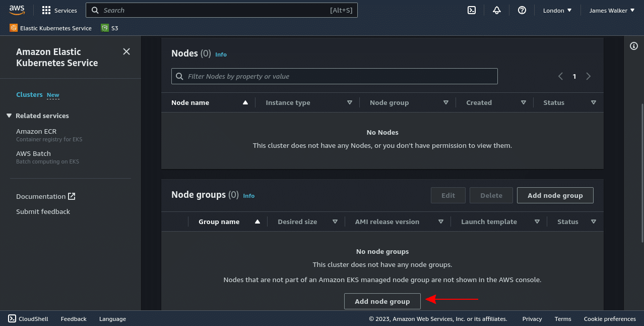Click Submit feedback in sidebar
The image size is (644, 326).
tap(43, 211)
